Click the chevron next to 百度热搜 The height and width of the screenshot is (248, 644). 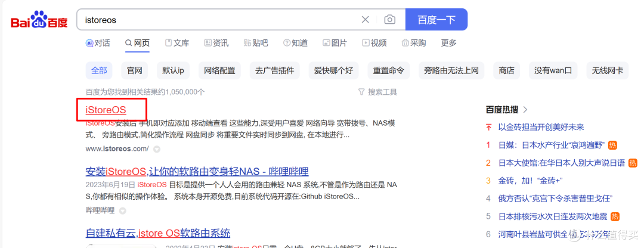[525, 110]
